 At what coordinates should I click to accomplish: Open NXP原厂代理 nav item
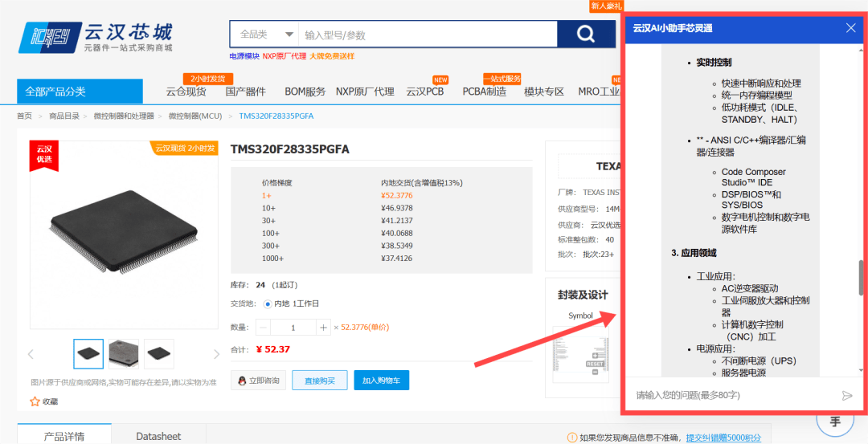tap(365, 92)
